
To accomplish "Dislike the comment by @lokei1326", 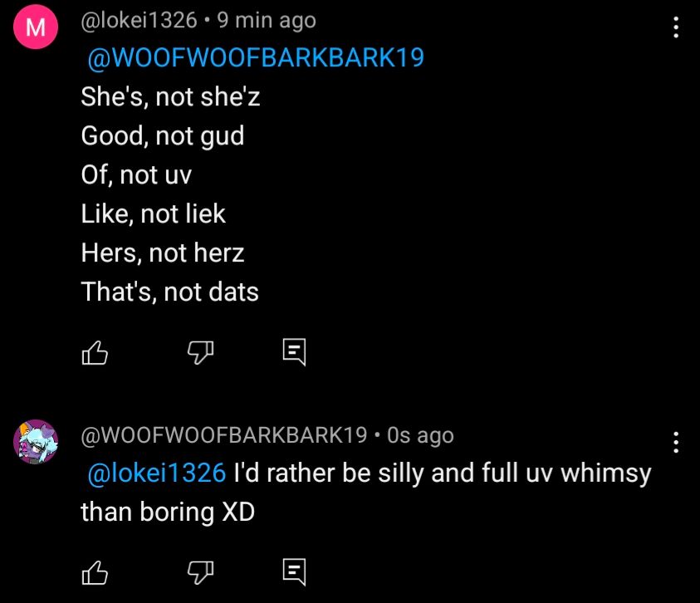I will (x=198, y=353).
